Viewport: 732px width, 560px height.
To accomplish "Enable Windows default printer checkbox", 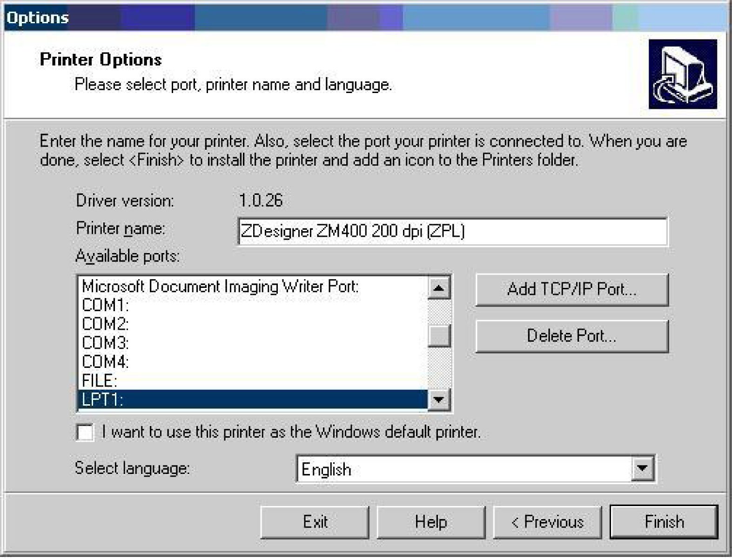I will (x=85, y=433).
